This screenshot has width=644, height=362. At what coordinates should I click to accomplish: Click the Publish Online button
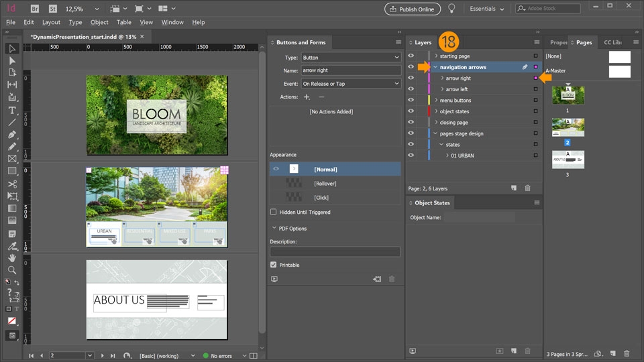(x=413, y=9)
